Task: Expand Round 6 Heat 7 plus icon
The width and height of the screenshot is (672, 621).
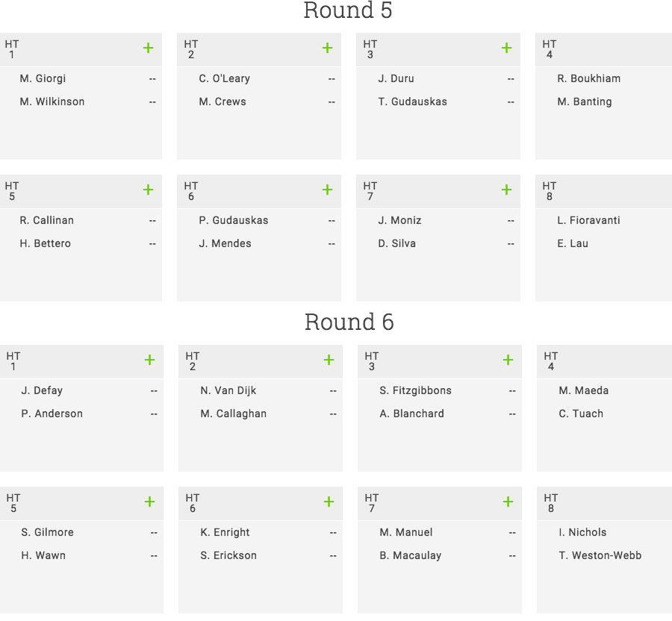Action: (x=508, y=502)
